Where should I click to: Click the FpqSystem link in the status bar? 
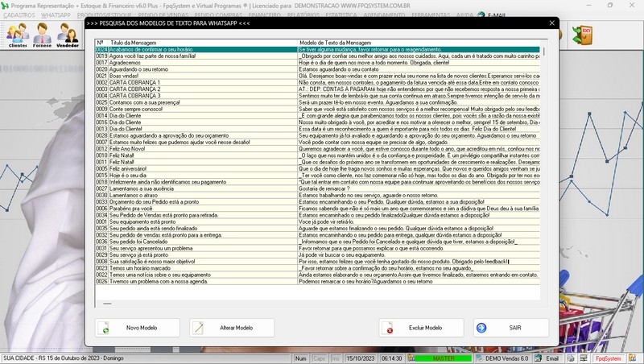tap(609, 358)
